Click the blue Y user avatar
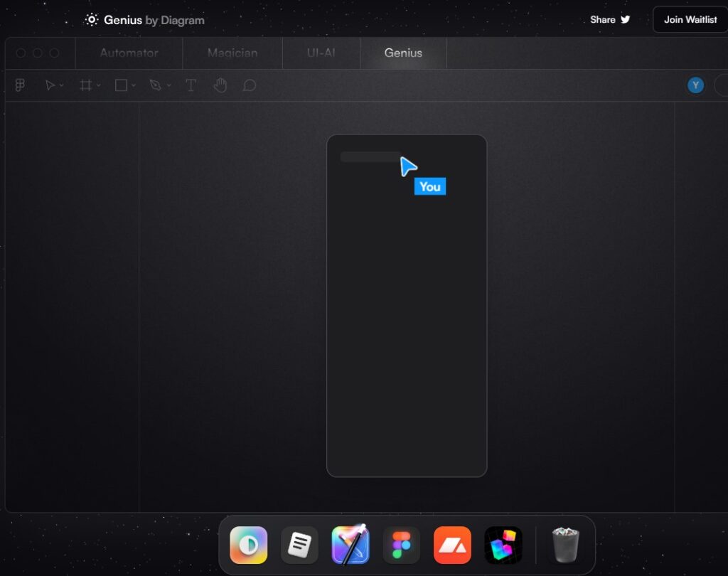The image size is (728, 576). tap(695, 85)
